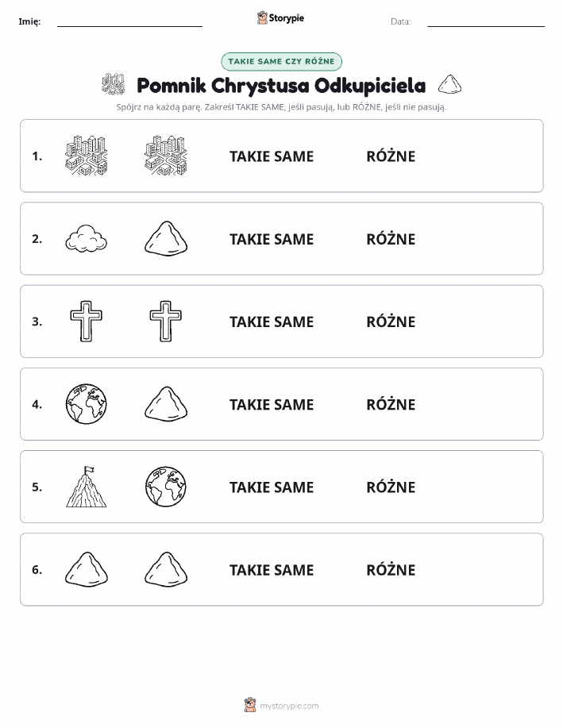Select TAKIE SAME in row 1
The height and width of the screenshot is (728, 563).
[272, 156]
